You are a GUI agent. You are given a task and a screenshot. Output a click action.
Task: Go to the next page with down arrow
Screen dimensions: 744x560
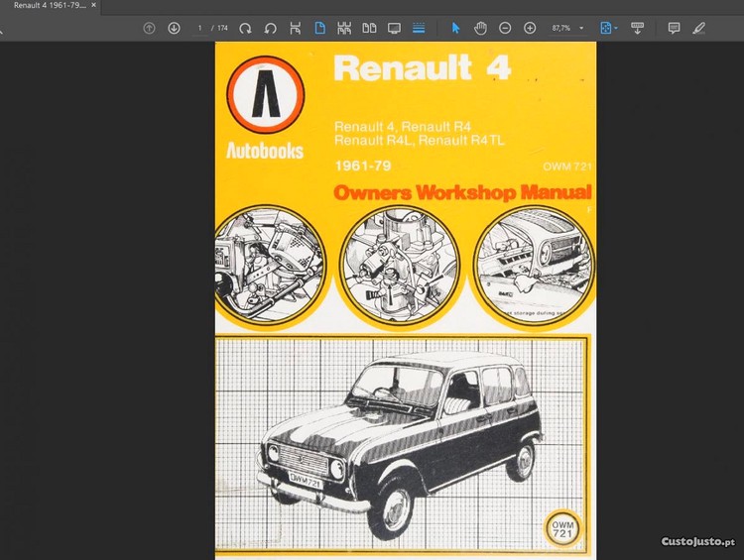click(174, 28)
